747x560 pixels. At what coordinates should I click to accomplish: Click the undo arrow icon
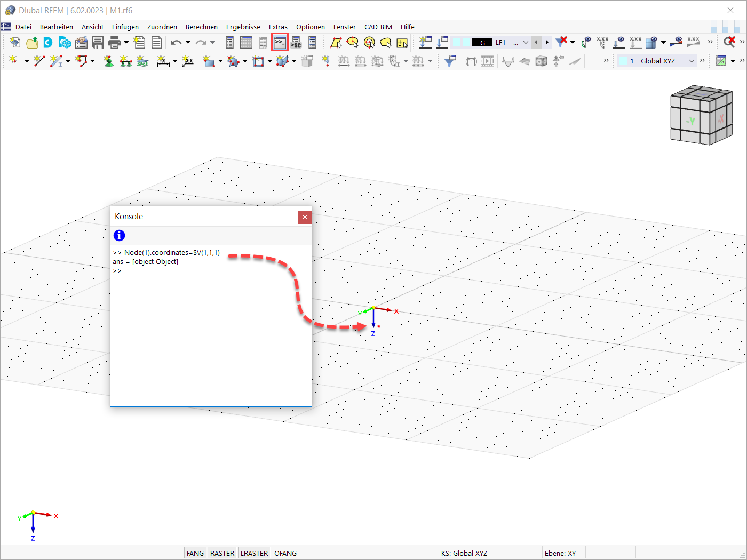click(x=176, y=42)
